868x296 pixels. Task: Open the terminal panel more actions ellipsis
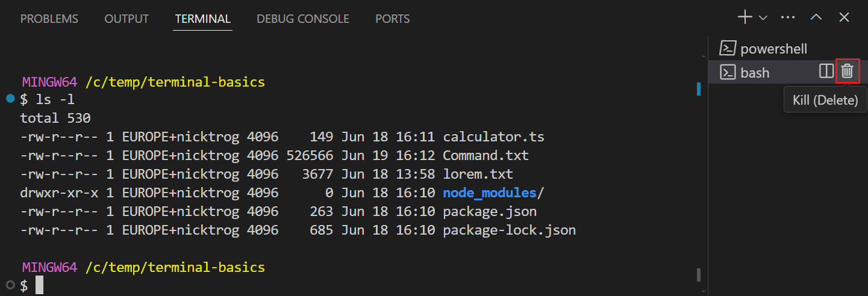[x=788, y=17]
